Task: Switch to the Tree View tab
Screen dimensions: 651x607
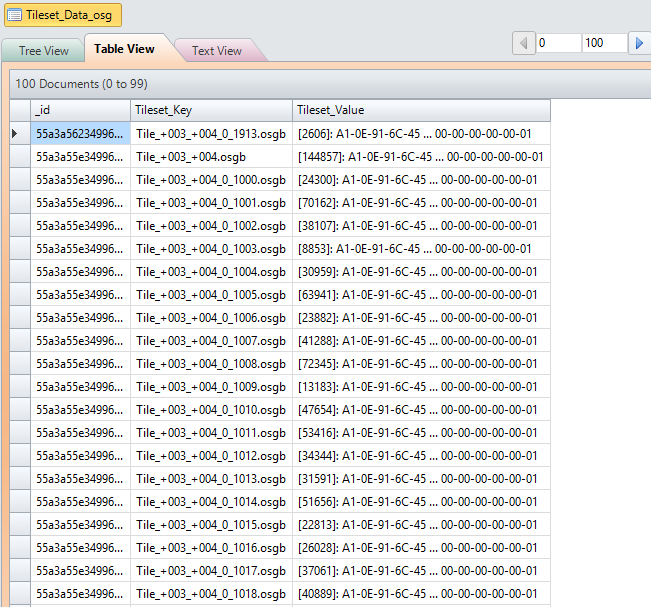Action: point(43,51)
